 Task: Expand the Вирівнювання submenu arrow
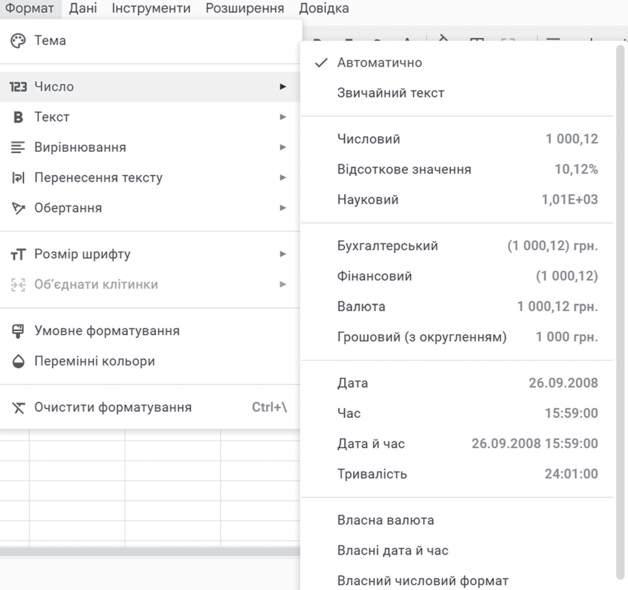pos(283,147)
